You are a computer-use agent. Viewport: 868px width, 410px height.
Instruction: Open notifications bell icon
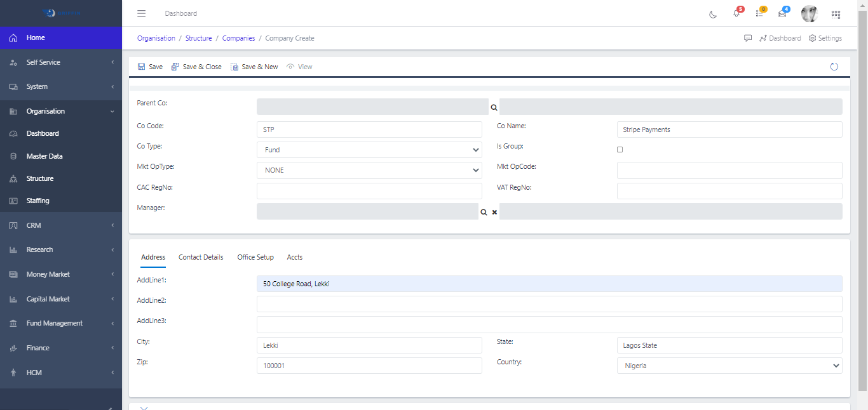[736, 13]
